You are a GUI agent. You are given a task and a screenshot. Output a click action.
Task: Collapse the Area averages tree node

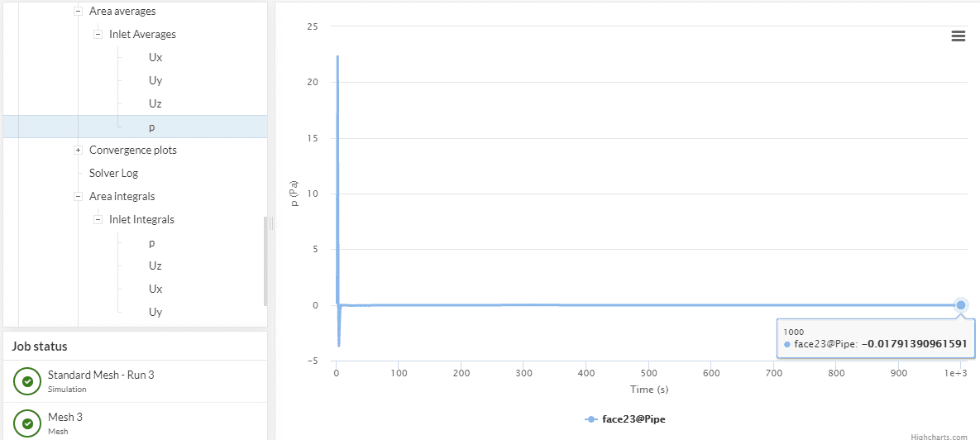point(78,12)
